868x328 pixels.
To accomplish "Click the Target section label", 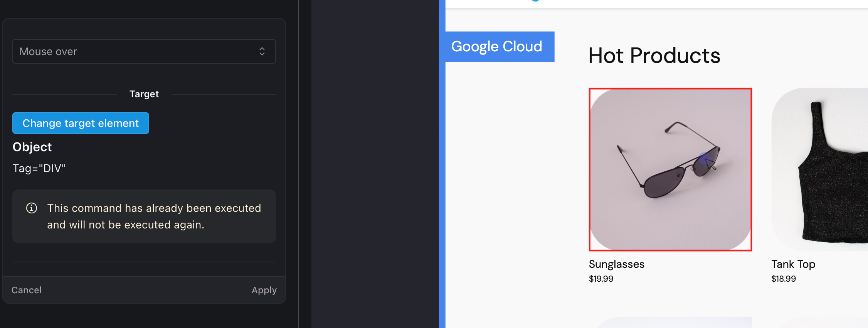I will point(144,94).
